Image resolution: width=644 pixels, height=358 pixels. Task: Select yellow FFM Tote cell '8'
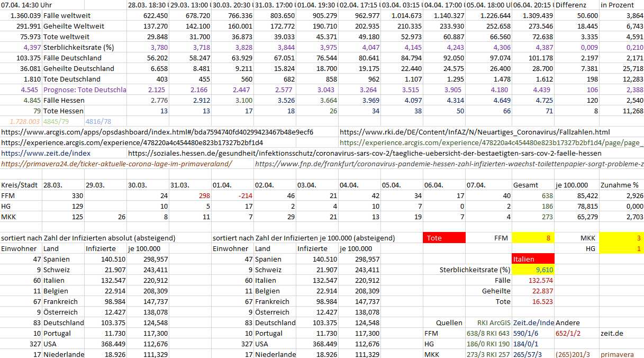click(533, 238)
